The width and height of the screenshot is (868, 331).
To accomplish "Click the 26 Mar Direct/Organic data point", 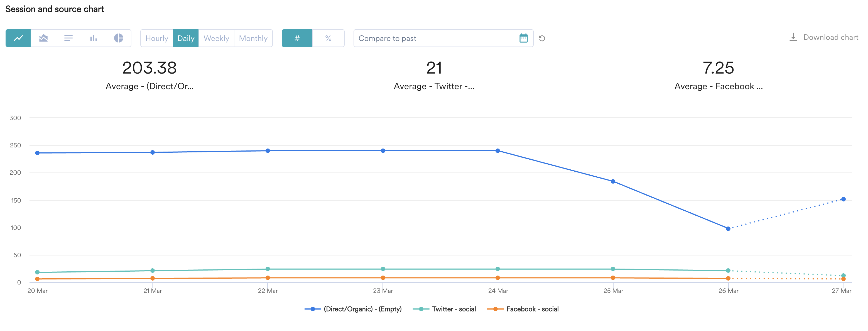I will pos(728,229).
